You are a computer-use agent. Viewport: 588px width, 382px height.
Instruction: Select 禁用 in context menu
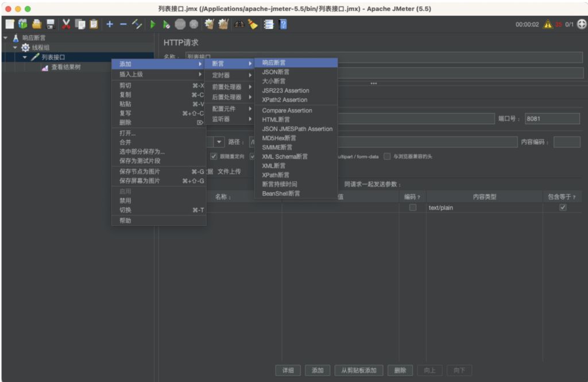[158, 200]
